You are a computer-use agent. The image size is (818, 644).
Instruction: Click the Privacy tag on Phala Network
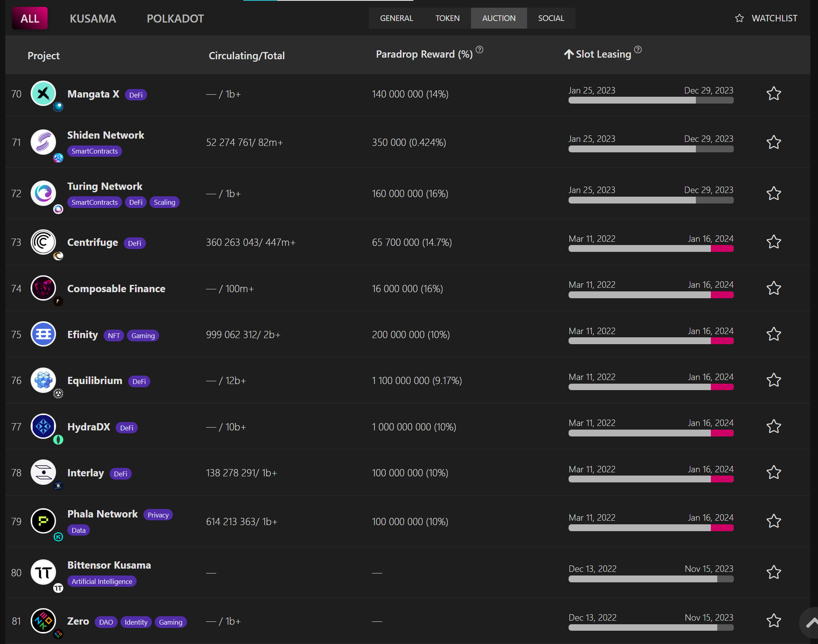pos(158,515)
